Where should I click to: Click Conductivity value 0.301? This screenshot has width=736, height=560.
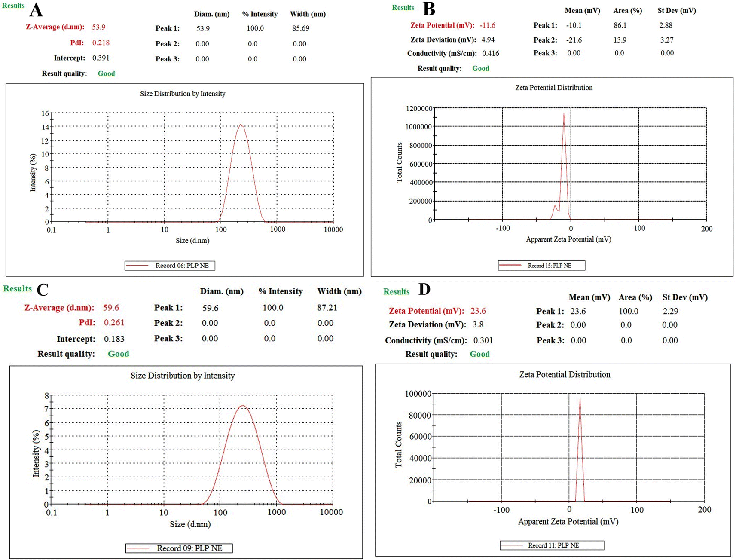(483, 340)
